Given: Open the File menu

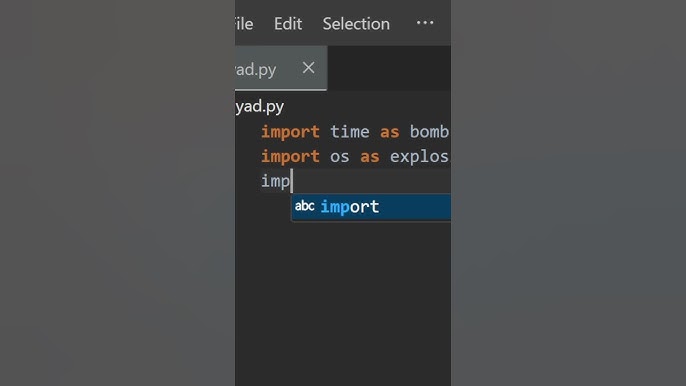Looking at the screenshot, I should (244, 24).
